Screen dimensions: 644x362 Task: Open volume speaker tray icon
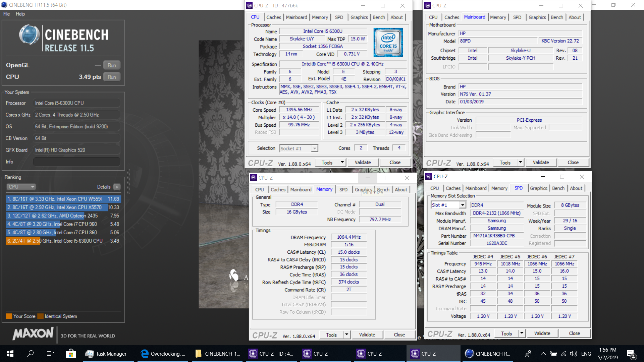[x=573, y=354]
